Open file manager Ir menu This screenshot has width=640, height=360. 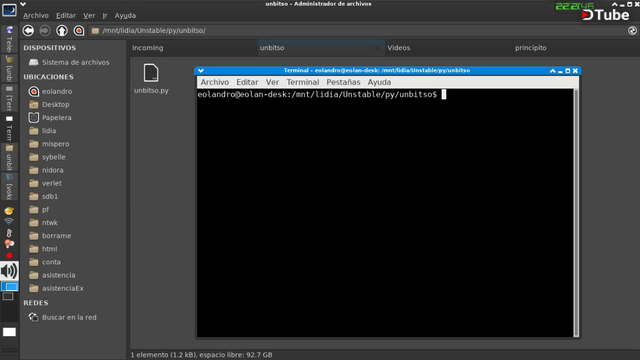pyautogui.click(x=105, y=16)
